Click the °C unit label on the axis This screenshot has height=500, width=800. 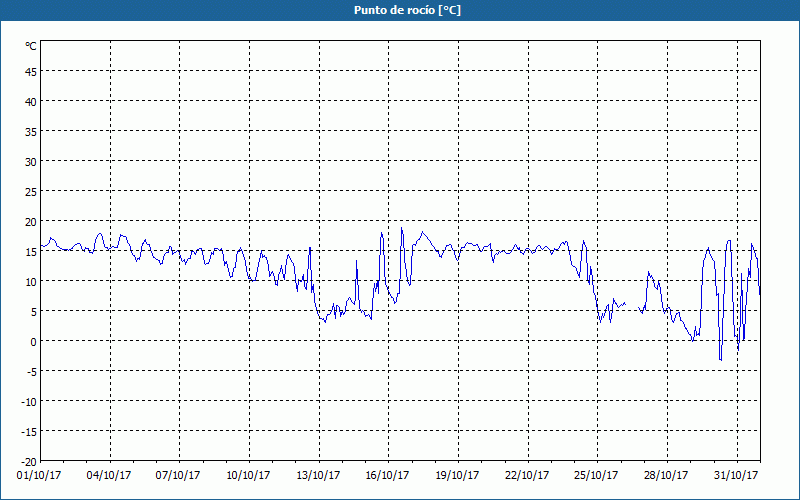pyautogui.click(x=31, y=46)
